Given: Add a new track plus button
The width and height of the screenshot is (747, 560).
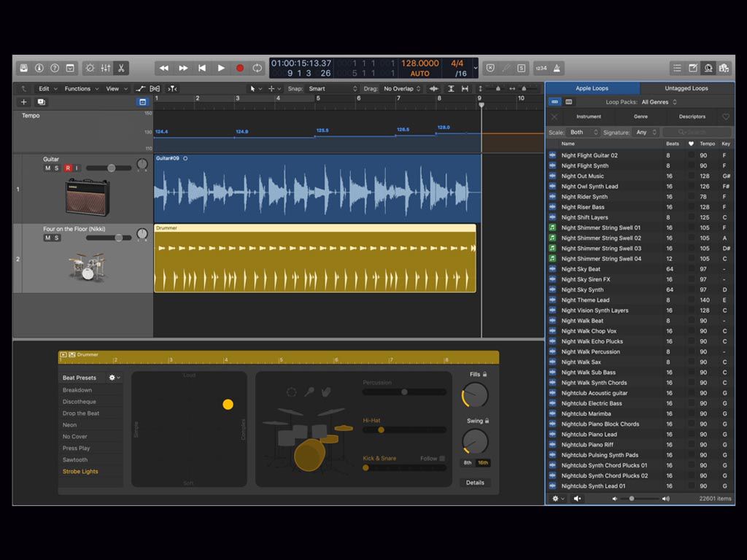Looking at the screenshot, I should [x=23, y=102].
